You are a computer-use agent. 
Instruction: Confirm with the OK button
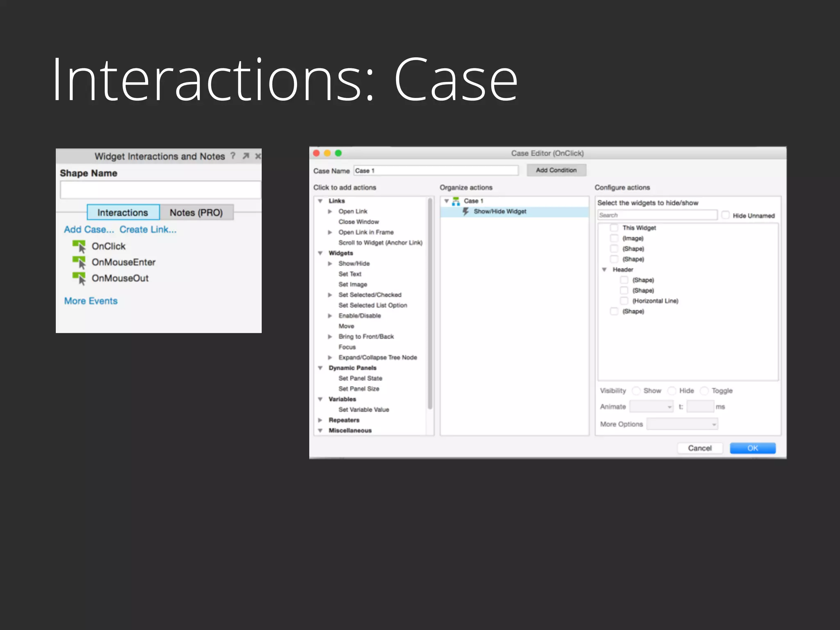(753, 448)
